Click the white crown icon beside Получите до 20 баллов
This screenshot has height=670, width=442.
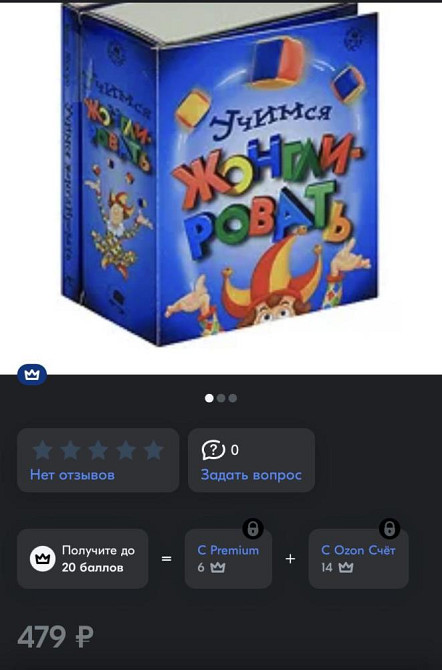(42, 558)
